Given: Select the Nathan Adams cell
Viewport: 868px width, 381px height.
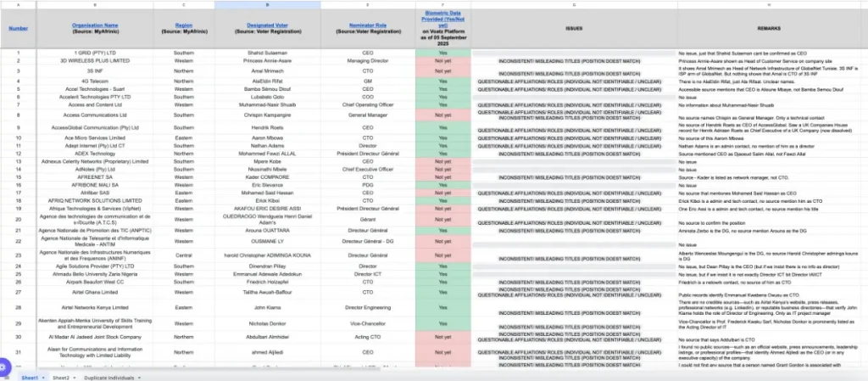Looking at the screenshot, I should (267, 146).
